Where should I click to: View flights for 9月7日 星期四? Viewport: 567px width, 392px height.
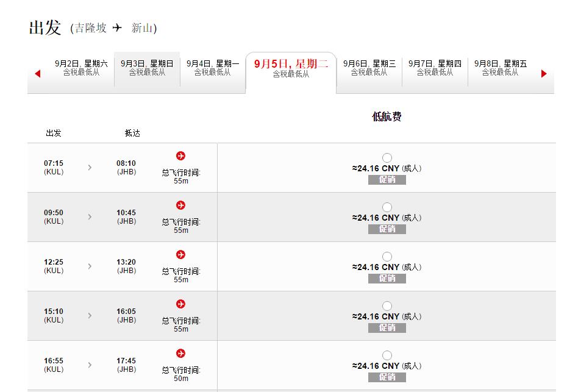coord(435,68)
